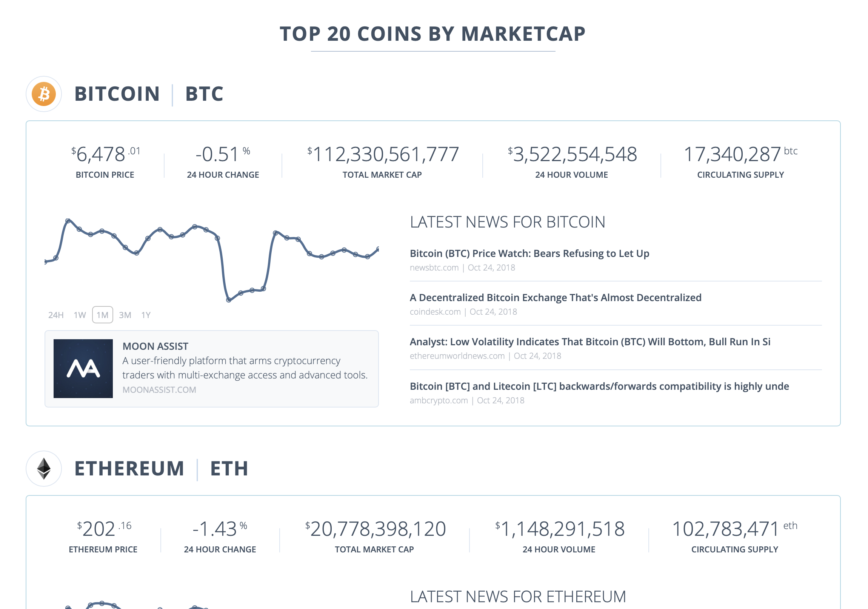Visit MOONASSIST.COM link

159,389
